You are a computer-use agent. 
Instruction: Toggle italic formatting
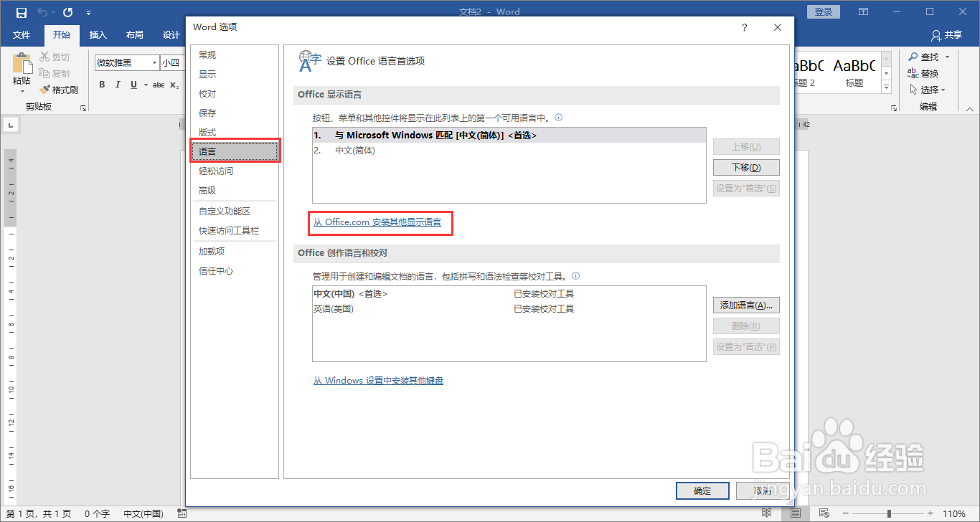click(118, 85)
